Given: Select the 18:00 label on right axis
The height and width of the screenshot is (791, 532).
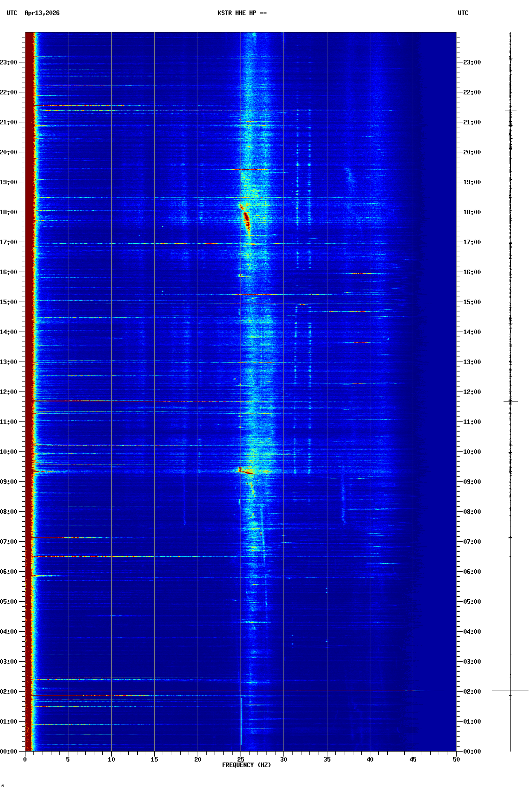Looking at the screenshot, I should [x=472, y=212].
